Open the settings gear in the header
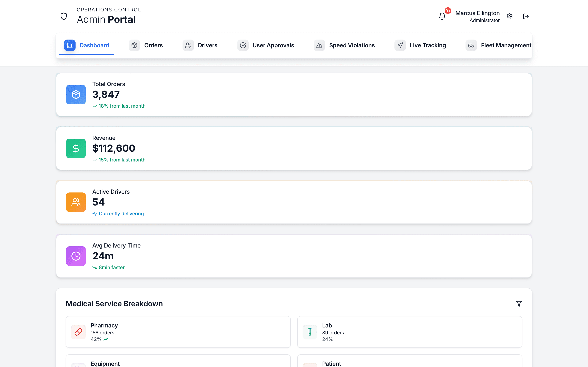 pos(510,16)
